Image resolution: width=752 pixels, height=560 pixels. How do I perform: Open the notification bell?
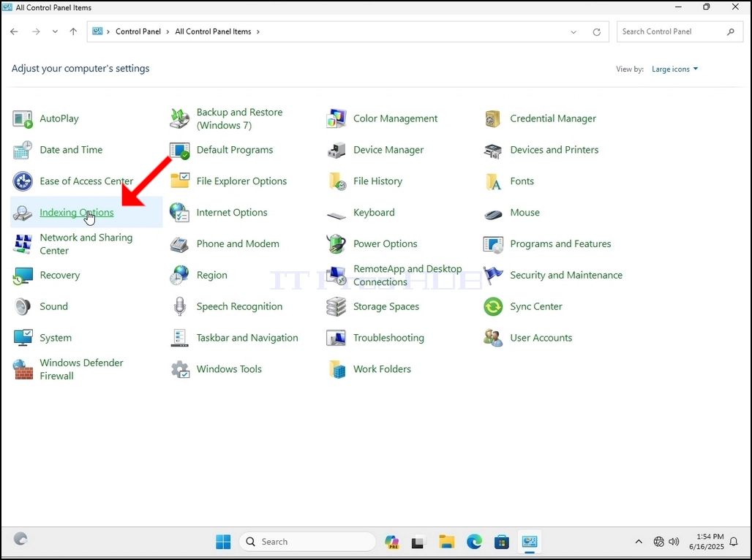click(733, 542)
